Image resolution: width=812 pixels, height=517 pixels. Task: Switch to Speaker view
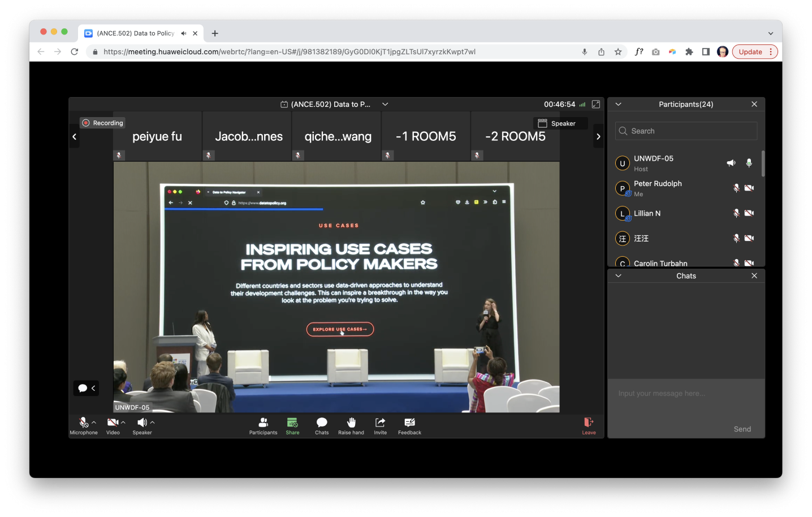click(560, 123)
